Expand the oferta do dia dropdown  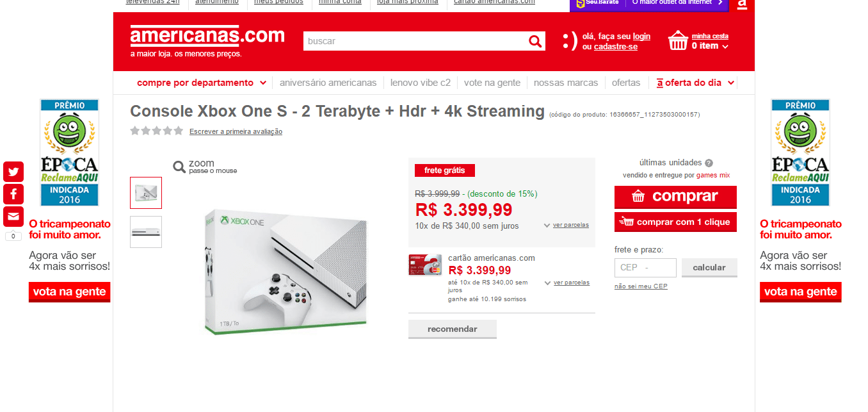pyautogui.click(x=696, y=83)
